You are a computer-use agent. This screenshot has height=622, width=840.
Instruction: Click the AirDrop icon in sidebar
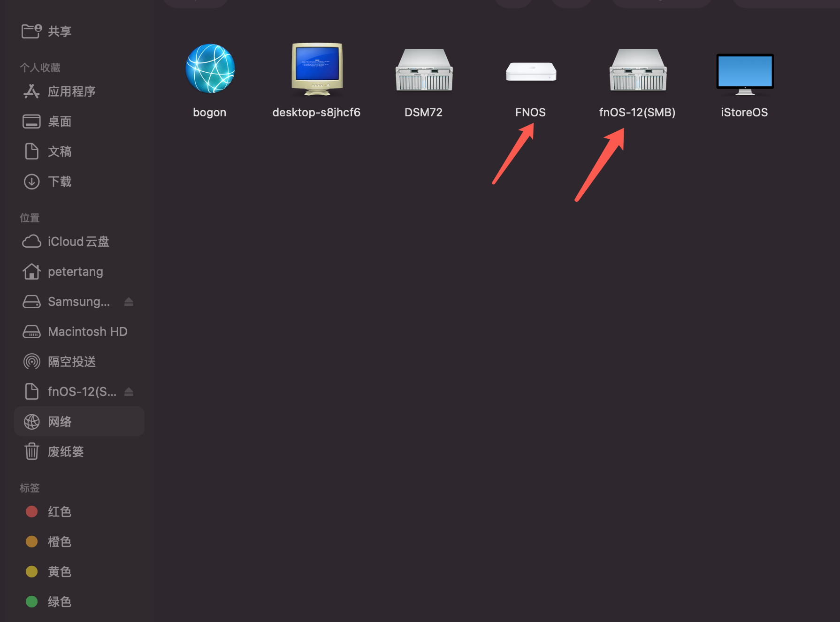pos(31,362)
